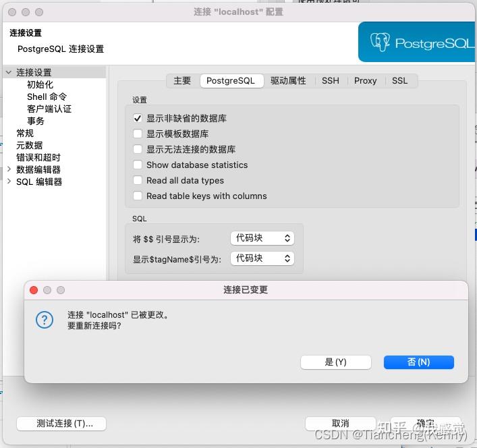477x448 pixels.
Task: Click the question mark icon in dialog
Action: [x=45, y=320]
